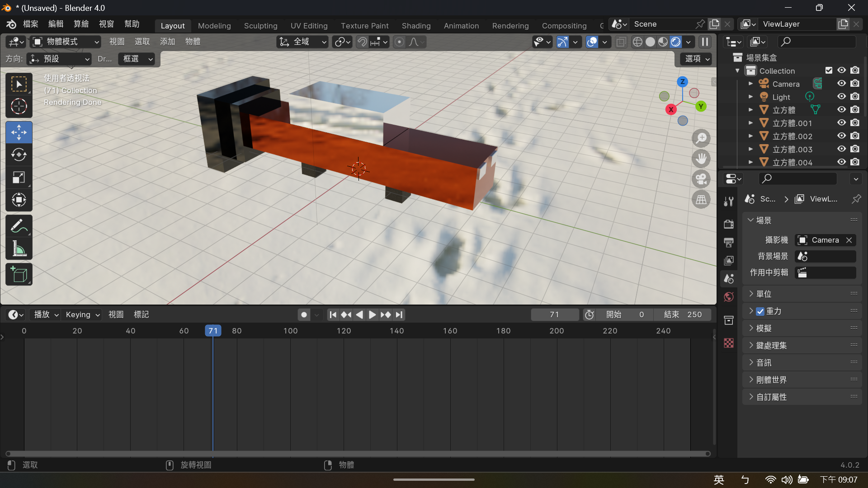This screenshot has width=868, height=488.
Task: Choose the Annotate pencil tool
Action: click(x=19, y=225)
